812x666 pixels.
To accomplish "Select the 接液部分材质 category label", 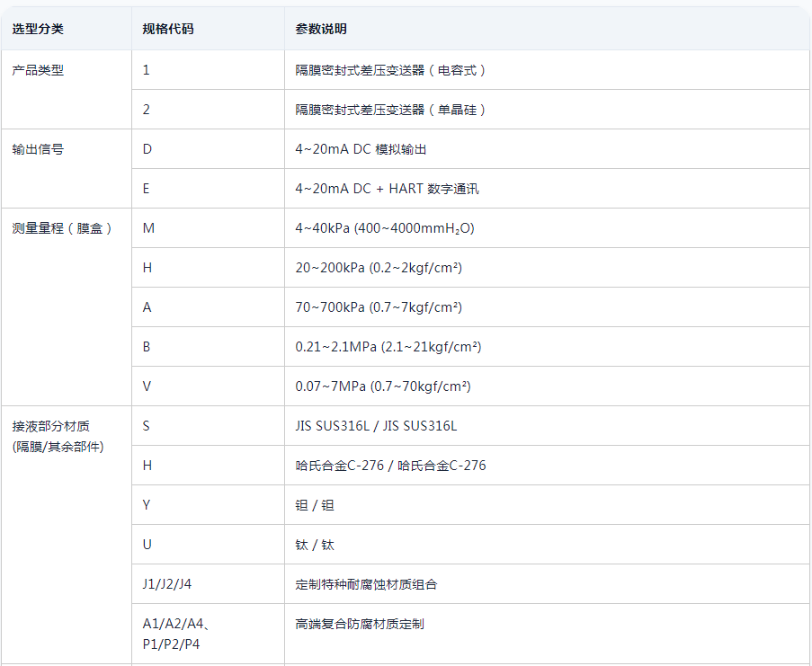I will click(50, 426).
